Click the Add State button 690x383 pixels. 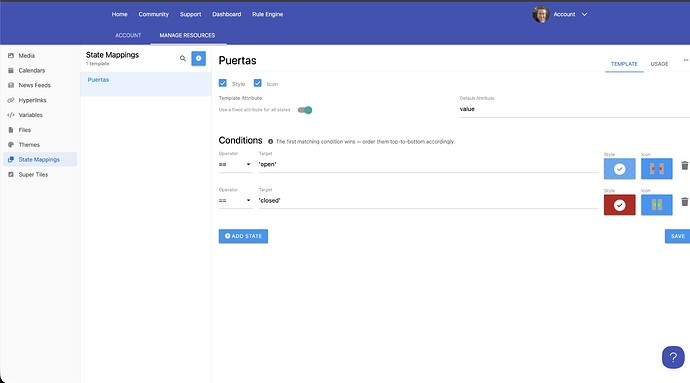[x=243, y=236]
